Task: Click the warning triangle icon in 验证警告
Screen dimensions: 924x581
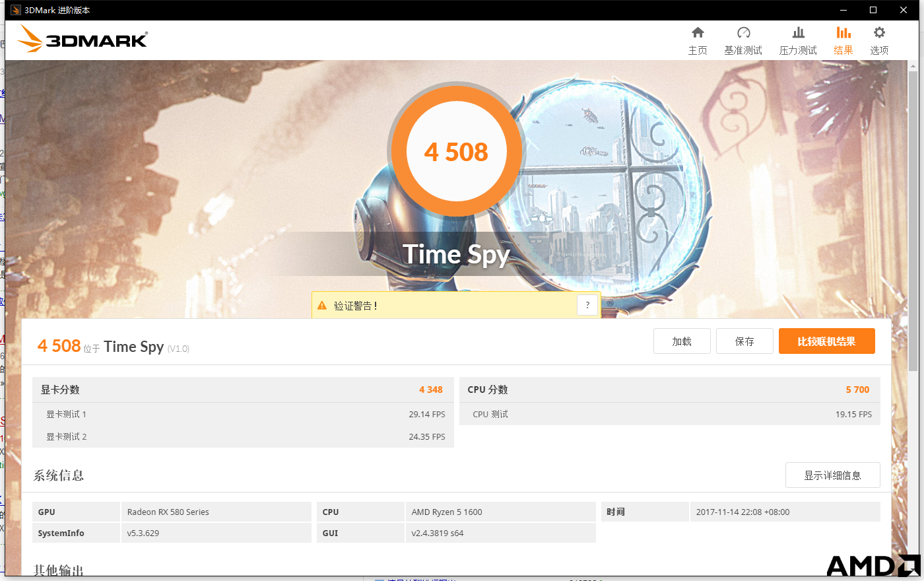Action: [322, 306]
